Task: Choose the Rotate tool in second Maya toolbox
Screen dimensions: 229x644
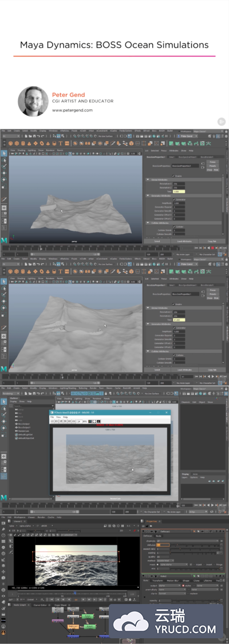Action: coord(4,307)
